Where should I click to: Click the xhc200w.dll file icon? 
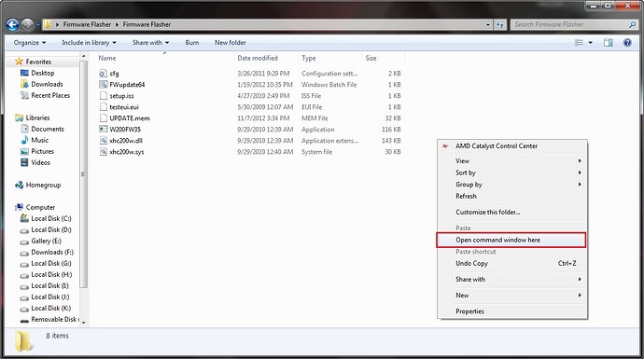click(103, 140)
